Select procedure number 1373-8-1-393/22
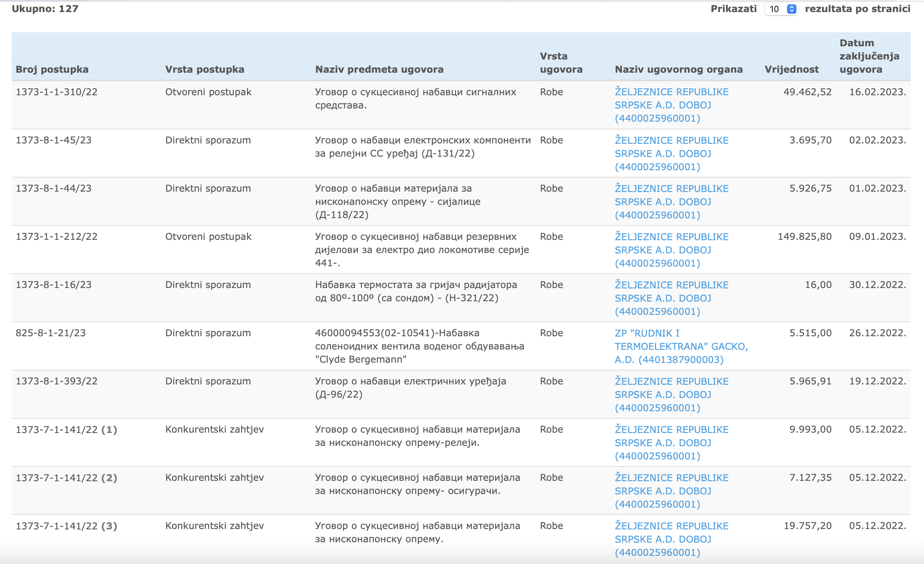Screen dimensions: 924x564 56,381
